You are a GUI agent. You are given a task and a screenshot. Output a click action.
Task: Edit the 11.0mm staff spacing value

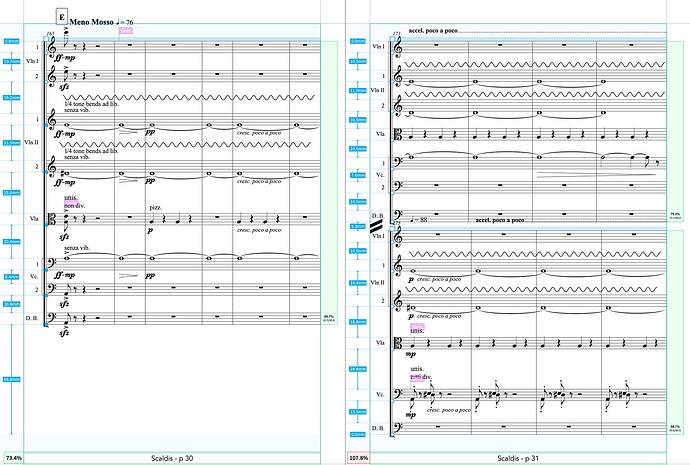click(358, 91)
